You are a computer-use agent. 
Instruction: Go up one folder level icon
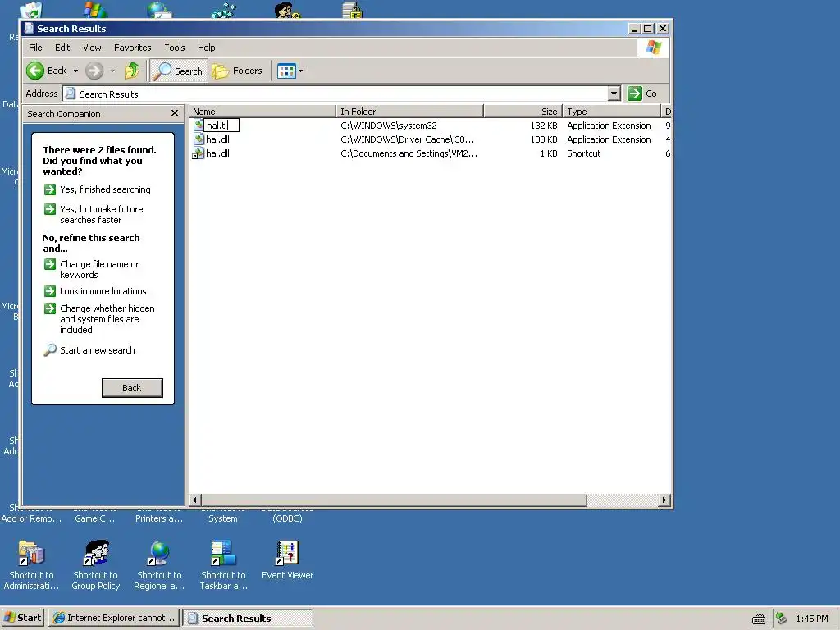[x=132, y=71]
